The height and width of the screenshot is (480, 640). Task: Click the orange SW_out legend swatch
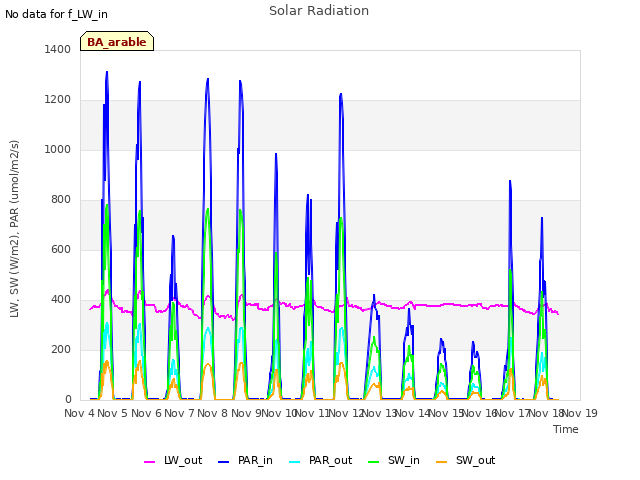coord(441,462)
